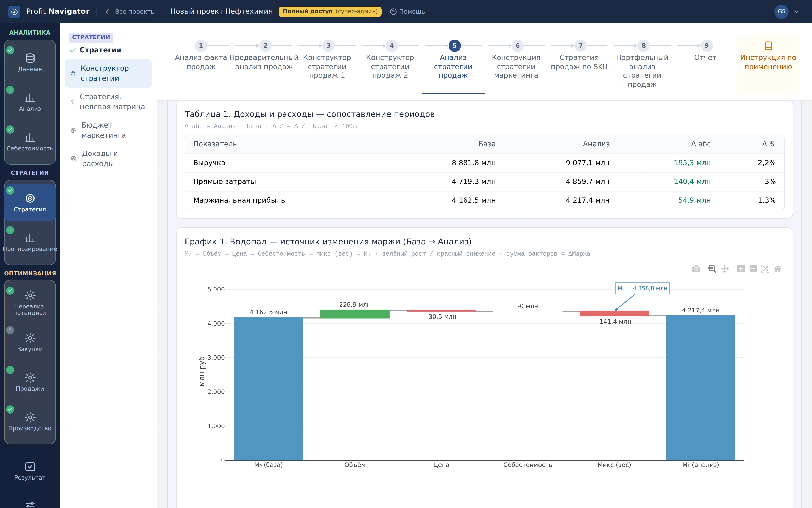Open the locked Закупки section

click(x=30, y=343)
